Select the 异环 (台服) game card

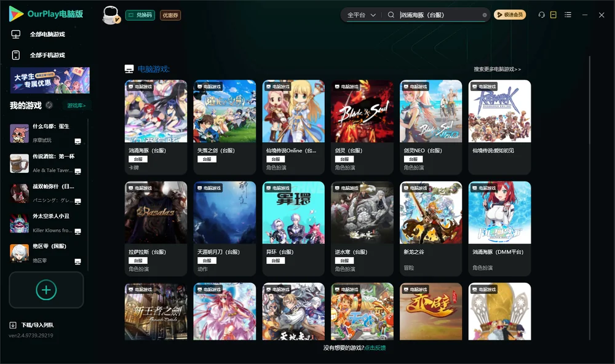point(293,228)
